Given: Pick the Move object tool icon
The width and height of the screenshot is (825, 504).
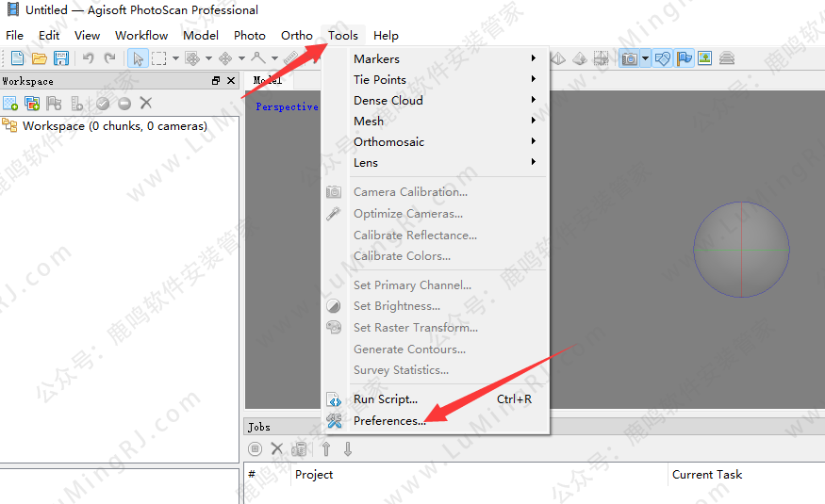Looking at the screenshot, I should pyautogui.click(x=225, y=58).
